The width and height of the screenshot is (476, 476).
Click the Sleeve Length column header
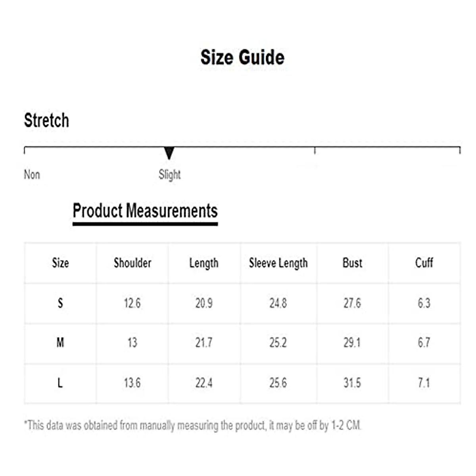click(278, 263)
